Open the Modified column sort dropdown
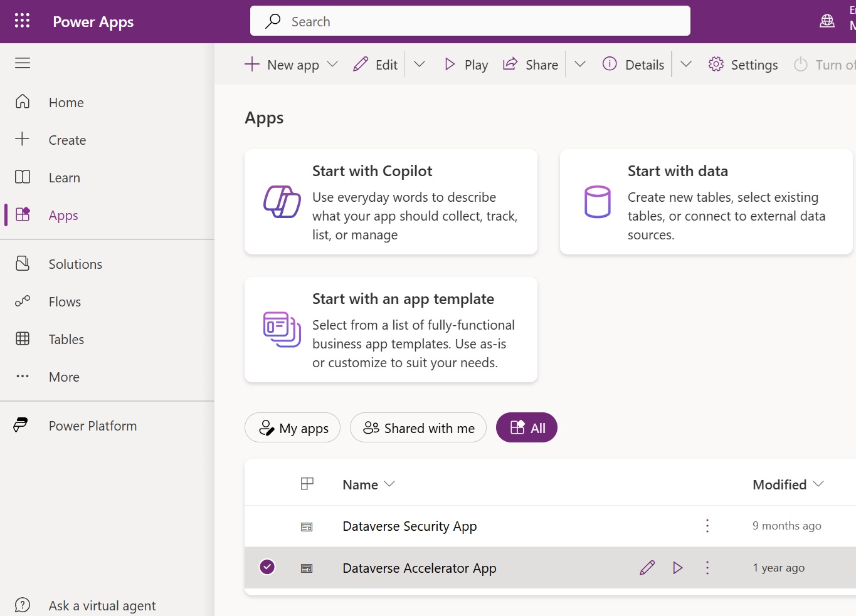The height and width of the screenshot is (616, 856). [818, 484]
